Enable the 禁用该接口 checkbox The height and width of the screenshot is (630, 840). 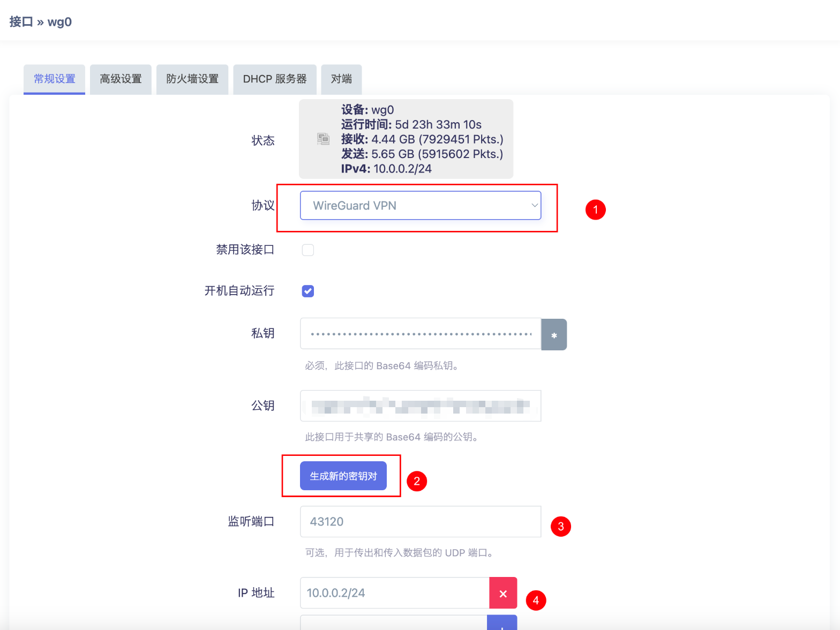click(x=308, y=250)
